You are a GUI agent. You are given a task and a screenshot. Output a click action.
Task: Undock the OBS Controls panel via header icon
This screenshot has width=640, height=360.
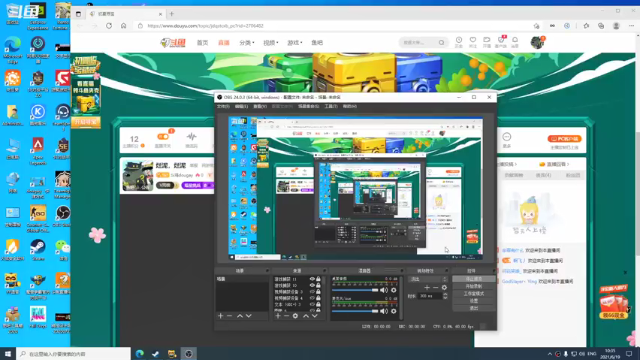[493, 271]
